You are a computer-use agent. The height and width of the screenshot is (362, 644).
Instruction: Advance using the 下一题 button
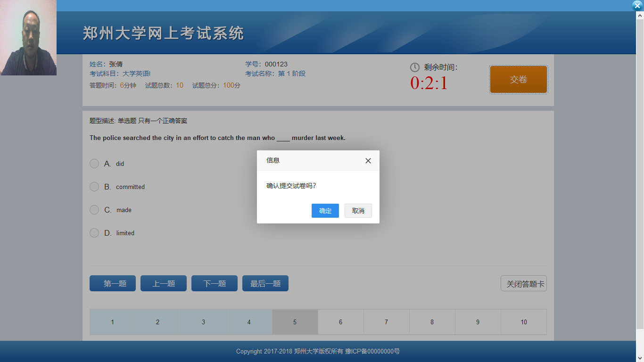coord(215,283)
